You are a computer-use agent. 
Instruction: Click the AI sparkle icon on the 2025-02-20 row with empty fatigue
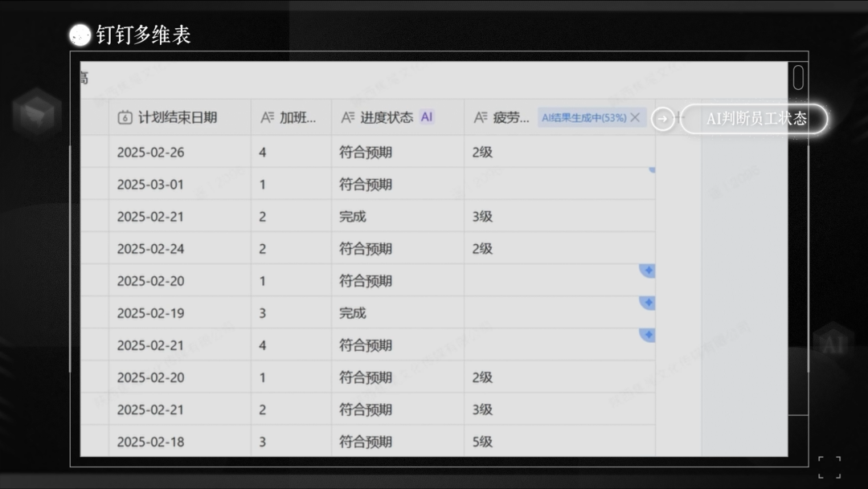coord(648,271)
